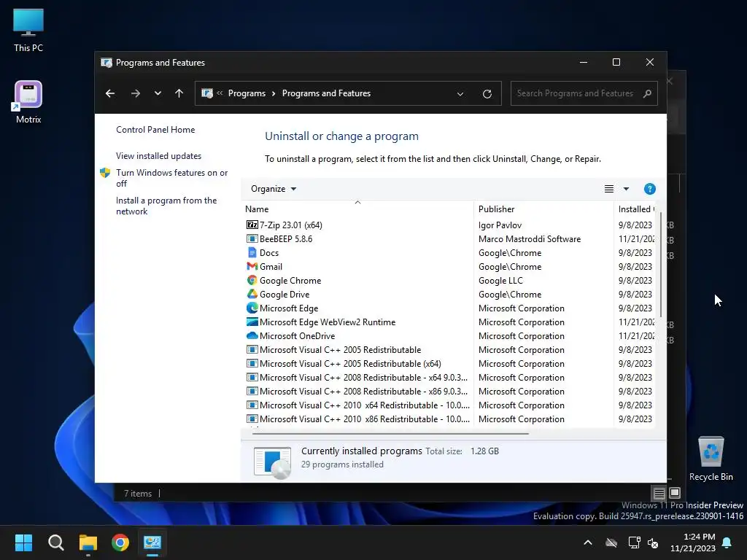This screenshot has width=747, height=560.
Task: Click Google LLC publisher cell
Action: tap(500, 280)
